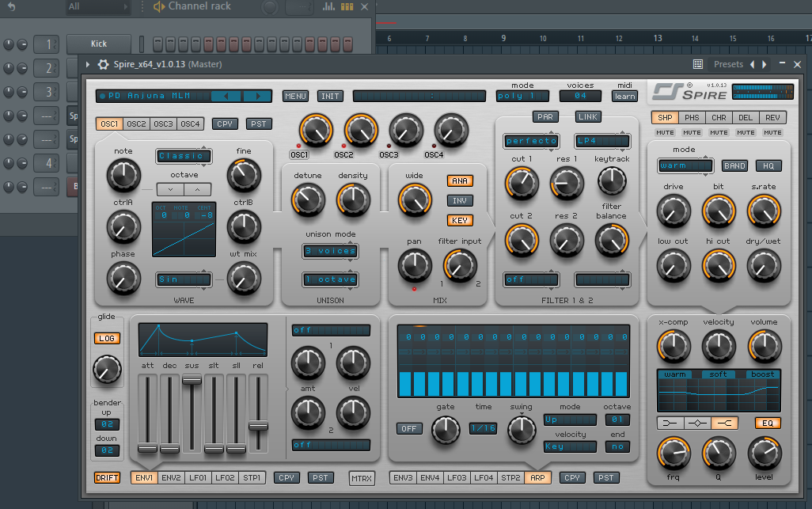Select next Spire patch arrow
The width and height of the screenshot is (812, 509).
click(258, 97)
